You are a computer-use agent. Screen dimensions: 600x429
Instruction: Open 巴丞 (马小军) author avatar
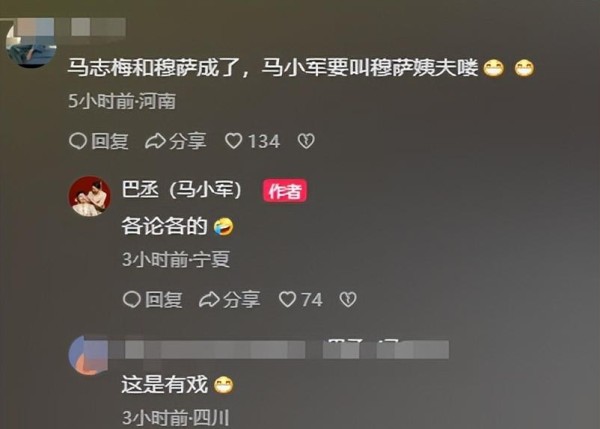(x=89, y=196)
